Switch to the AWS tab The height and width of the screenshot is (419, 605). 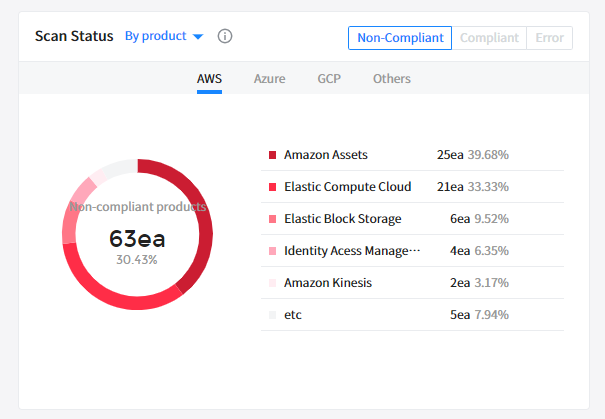(x=209, y=78)
